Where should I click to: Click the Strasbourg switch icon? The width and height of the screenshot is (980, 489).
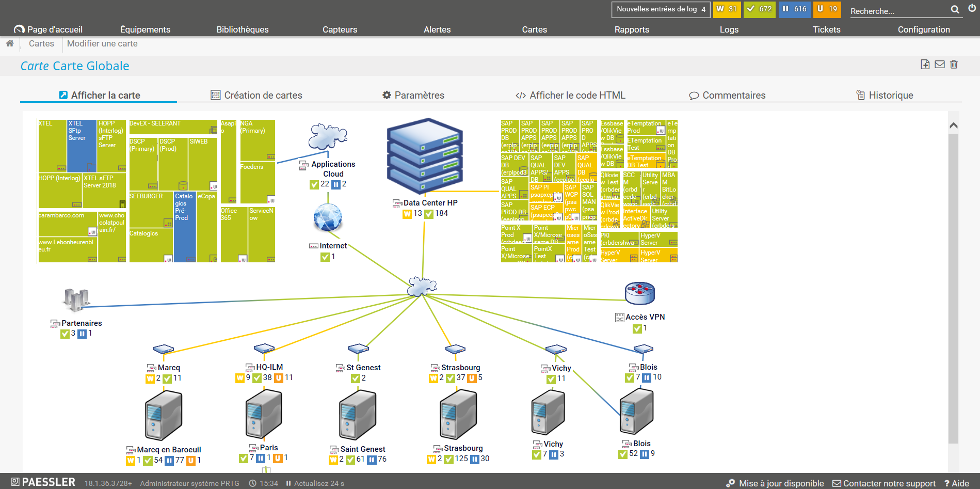click(x=455, y=350)
